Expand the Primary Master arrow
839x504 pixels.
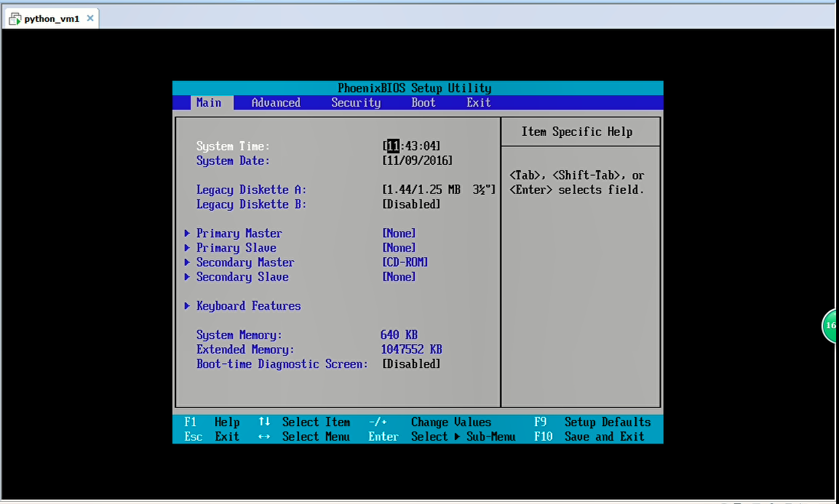pyautogui.click(x=187, y=233)
